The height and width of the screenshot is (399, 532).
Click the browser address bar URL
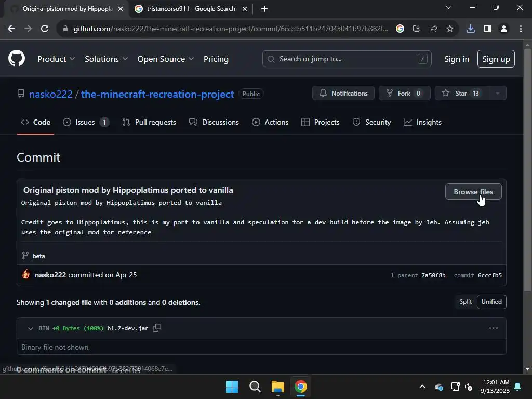231,29
